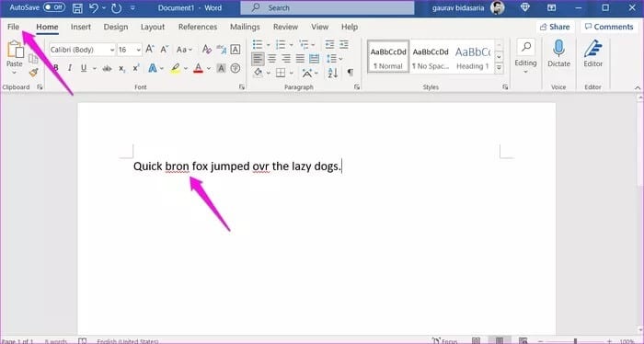Open the Mailings tab

point(245,27)
